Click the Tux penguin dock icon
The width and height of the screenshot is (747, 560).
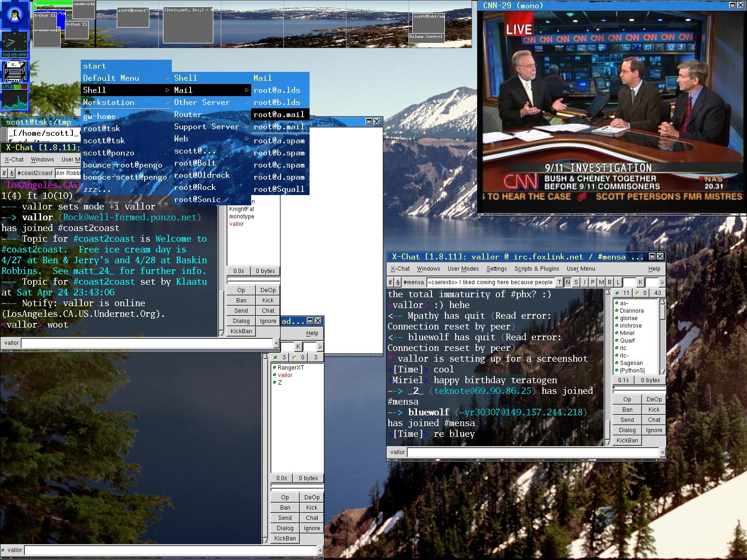15,15
